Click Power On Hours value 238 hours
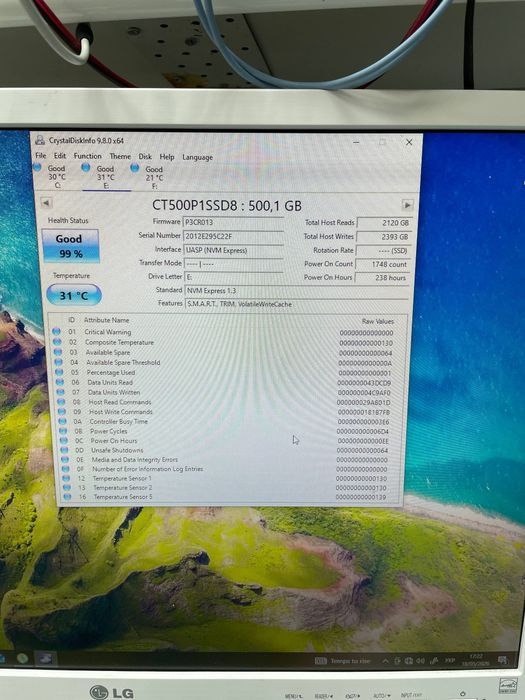The image size is (525, 700). pyautogui.click(x=382, y=277)
